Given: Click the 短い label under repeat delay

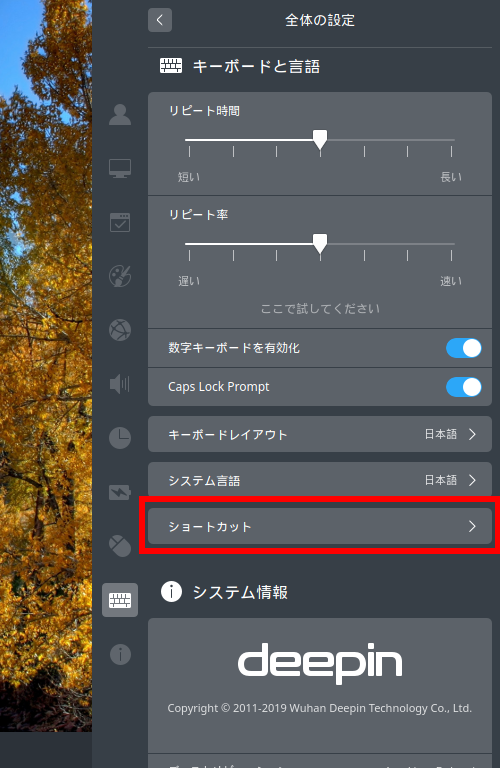Looking at the screenshot, I should pyautogui.click(x=189, y=177).
